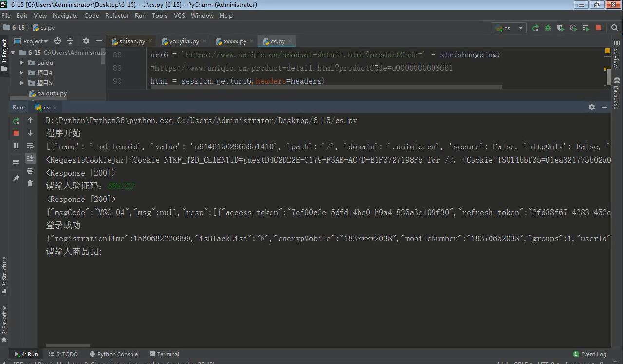The height and width of the screenshot is (364, 623).
Task: Clear all console output with trash icon
Action: 30,183
